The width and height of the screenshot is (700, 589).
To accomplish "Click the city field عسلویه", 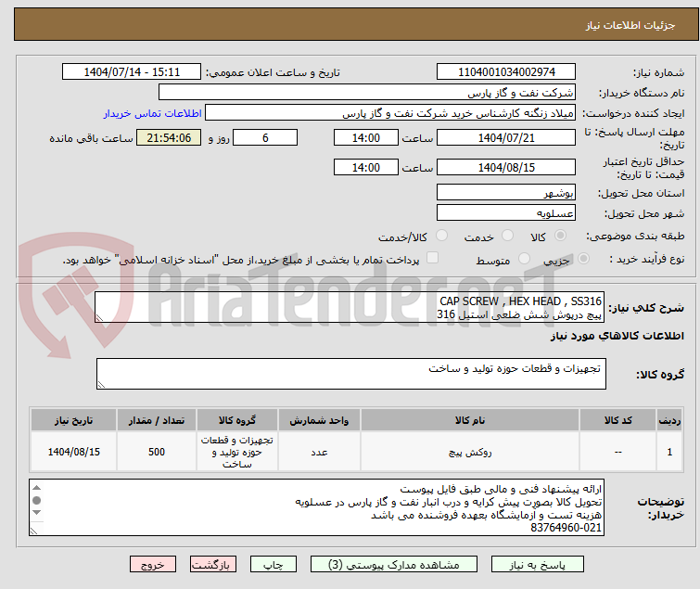I will pyautogui.click(x=506, y=213).
